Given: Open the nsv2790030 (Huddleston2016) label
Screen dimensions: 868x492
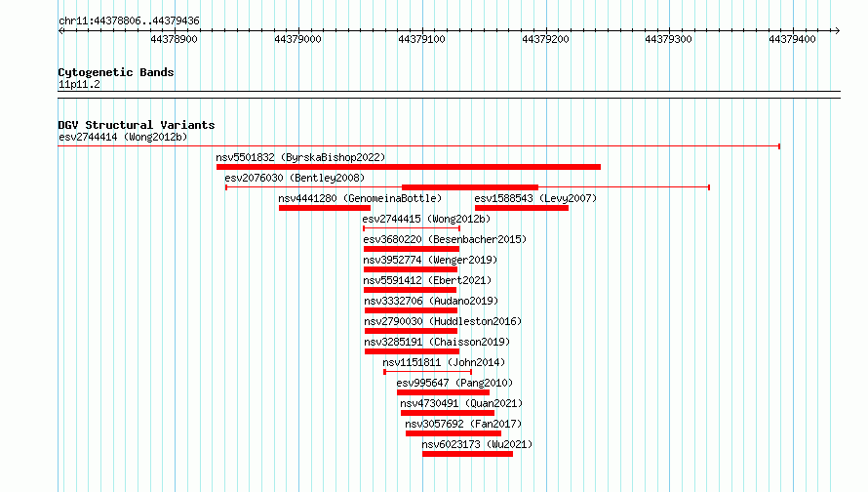Looking at the screenshot, I should tap(443, 321).
